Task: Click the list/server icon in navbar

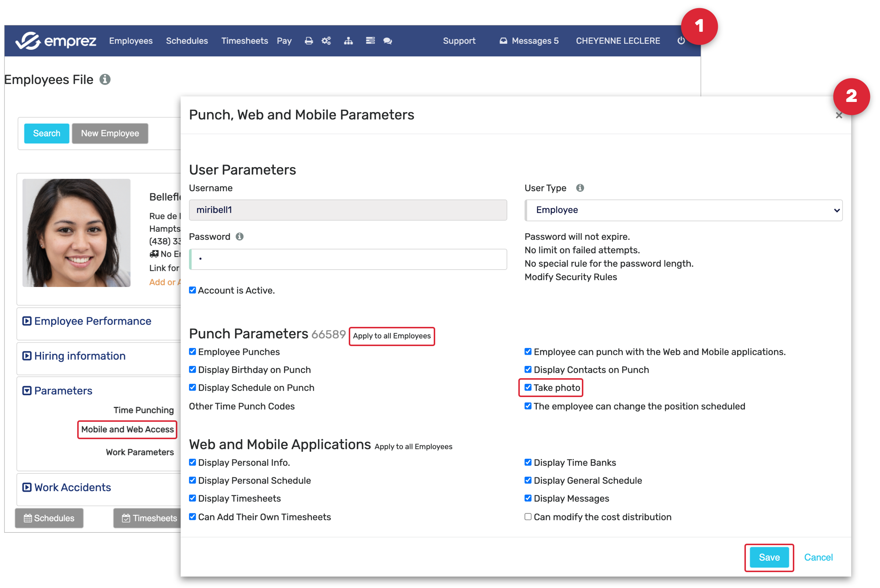Action: pyautogui.click(x=370, y=41)
